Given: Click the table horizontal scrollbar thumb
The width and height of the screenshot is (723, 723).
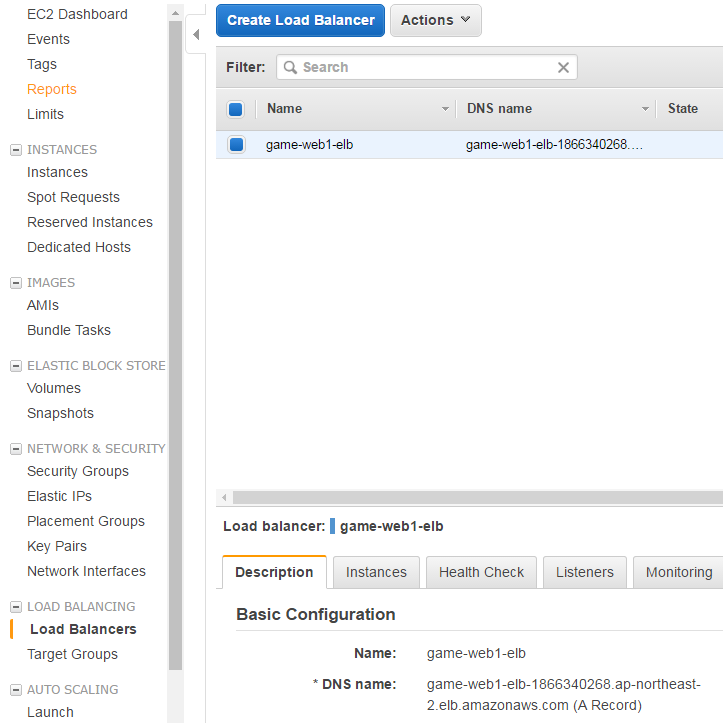Looking at the screenshot, I should 478,498.
